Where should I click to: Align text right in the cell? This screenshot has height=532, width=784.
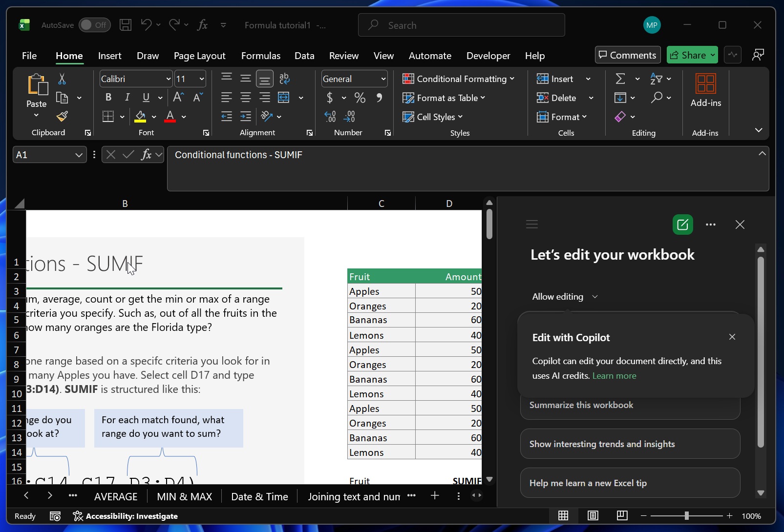264,97
